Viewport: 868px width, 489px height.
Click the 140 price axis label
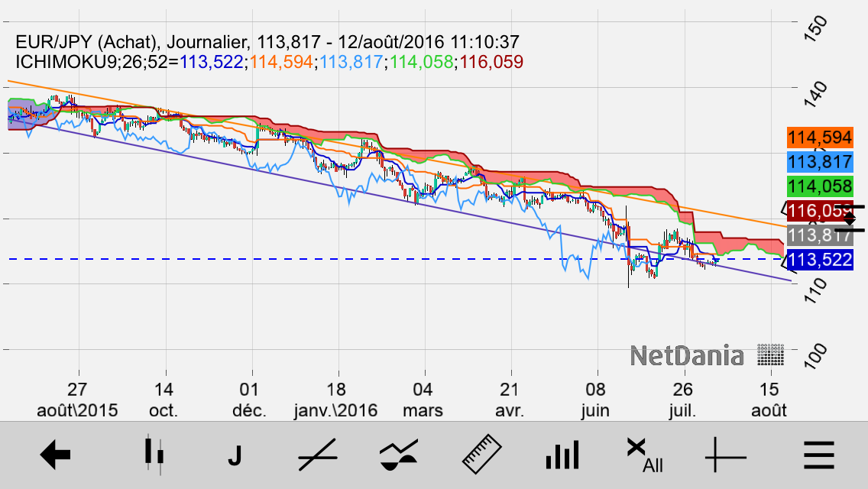click(815, 94)
